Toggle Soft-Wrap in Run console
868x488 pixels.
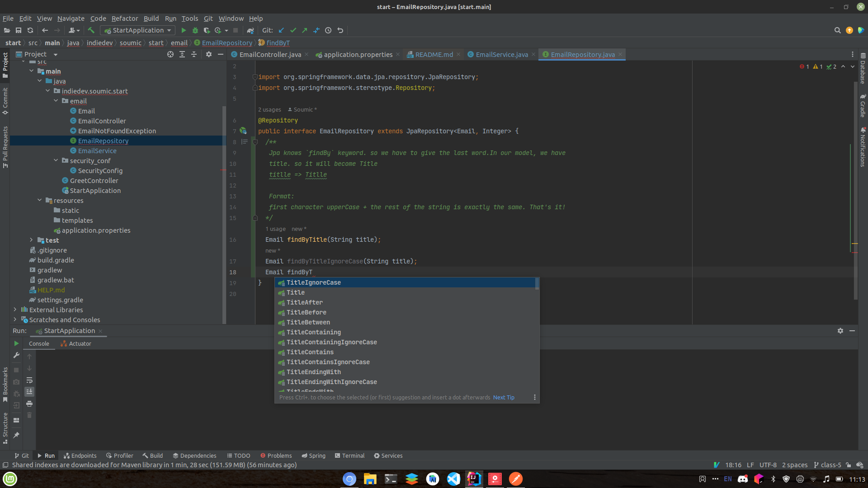(x=29, y=380)
